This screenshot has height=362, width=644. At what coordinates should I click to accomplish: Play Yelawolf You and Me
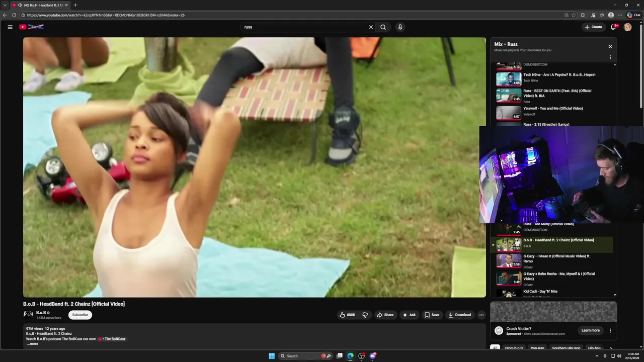pos(553,113)
